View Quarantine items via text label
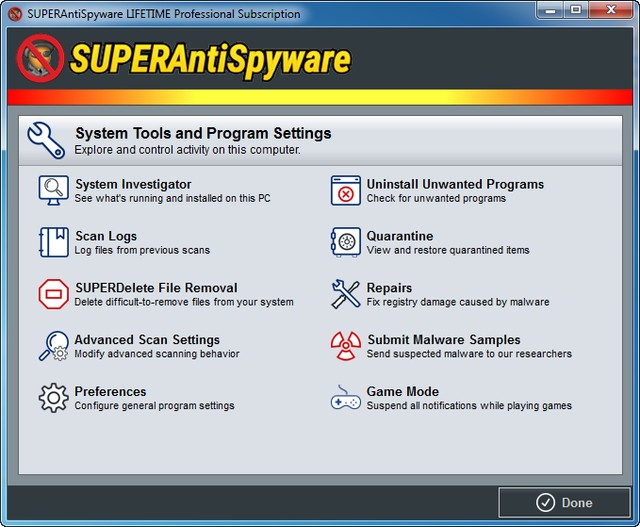640x527 pixels. pyautogui.click(x=400, y=236)
